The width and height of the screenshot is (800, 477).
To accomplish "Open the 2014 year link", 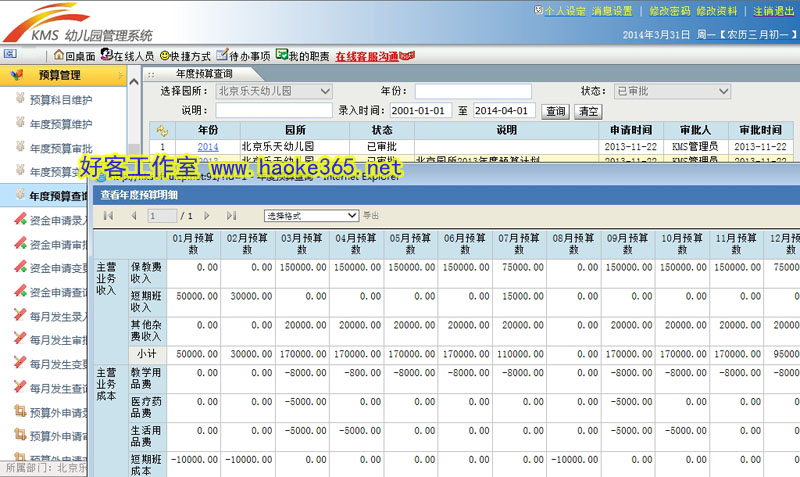I will click(x=208, y=147).
